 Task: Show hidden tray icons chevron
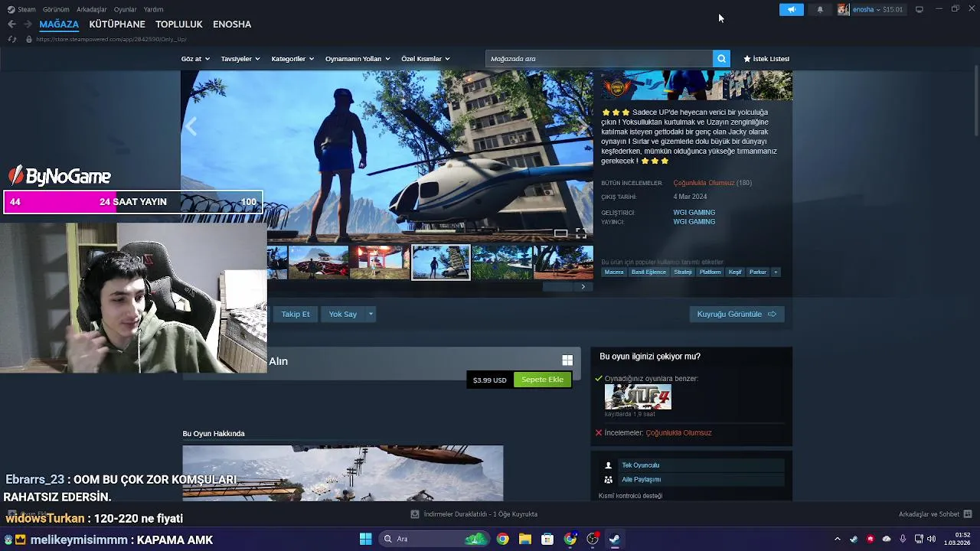[x=837, y=539]
